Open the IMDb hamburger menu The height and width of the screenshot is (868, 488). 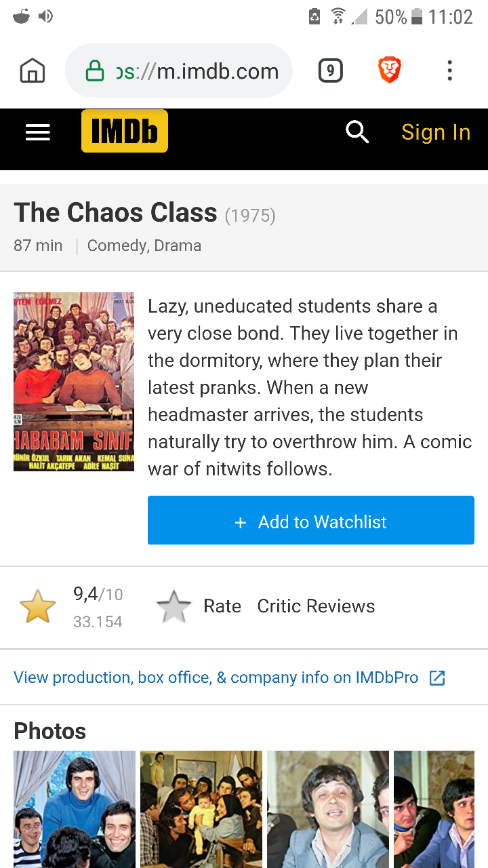pyautogui.click(x=38, y=133)
